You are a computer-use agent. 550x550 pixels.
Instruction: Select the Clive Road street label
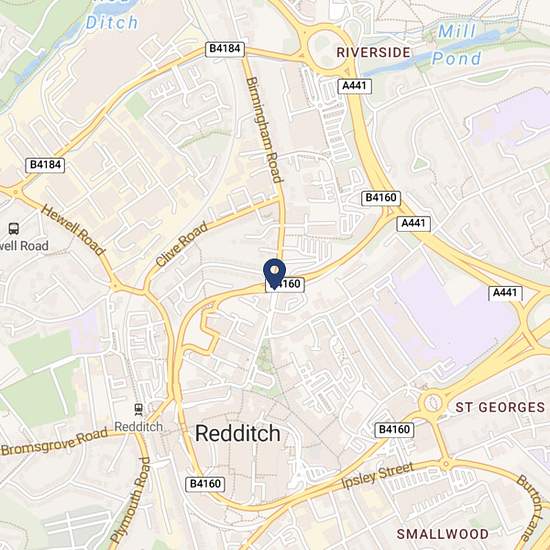(x=181, y=244)
